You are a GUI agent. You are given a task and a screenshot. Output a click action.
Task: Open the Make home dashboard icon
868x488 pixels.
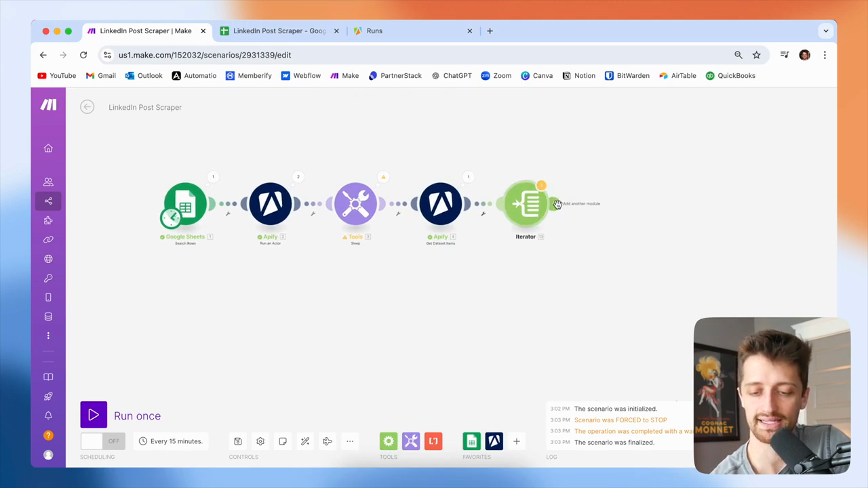click(48, 148)
